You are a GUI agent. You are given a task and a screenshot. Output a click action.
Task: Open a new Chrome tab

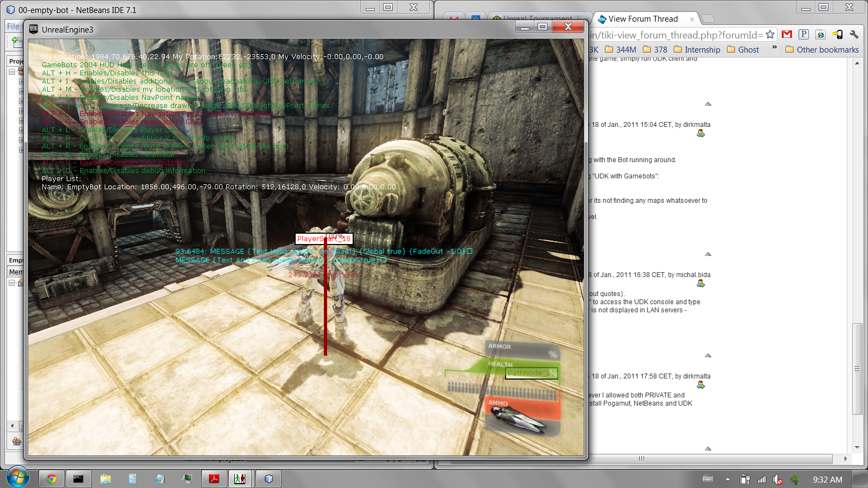point(708,19)
